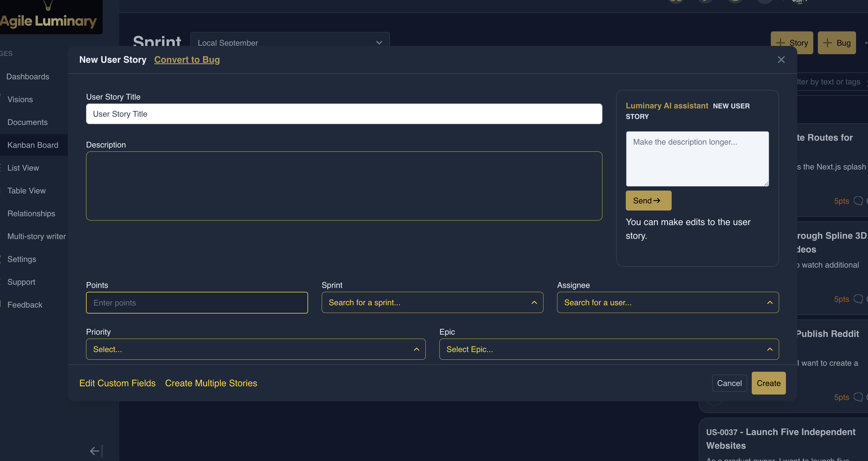This screenshot has width=868, height=461.
Task: Expand the Sprint search dropdown chevron
Action: 534,302
